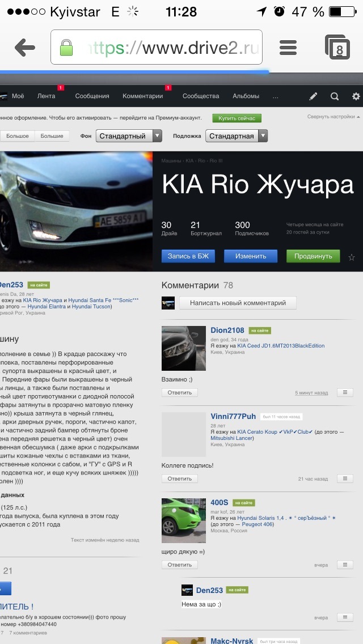
Task: Open options menu for Den253 reply
Action: click(345, 618)
